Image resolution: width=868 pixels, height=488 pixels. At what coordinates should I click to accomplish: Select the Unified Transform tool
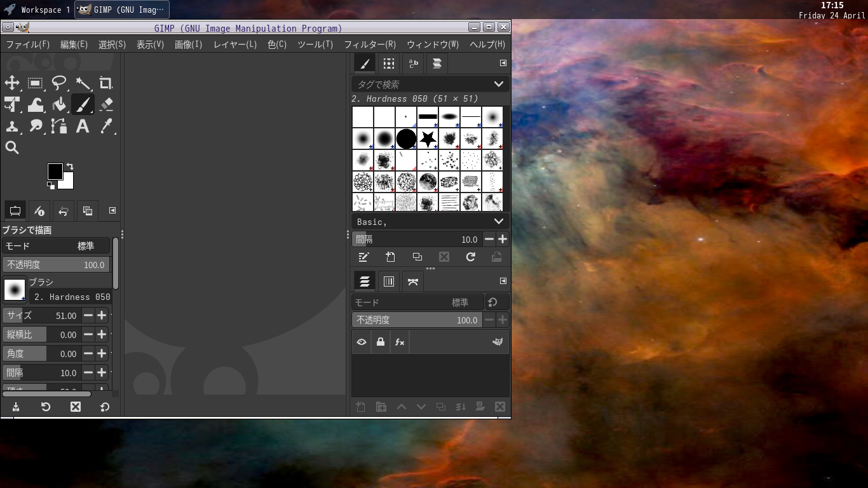[x=12, y=105]
